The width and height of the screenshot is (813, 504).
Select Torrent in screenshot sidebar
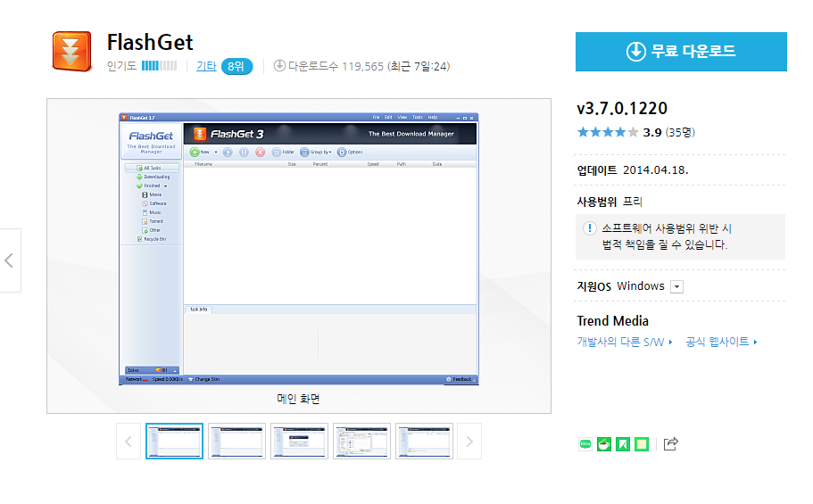tap(153, 221)
